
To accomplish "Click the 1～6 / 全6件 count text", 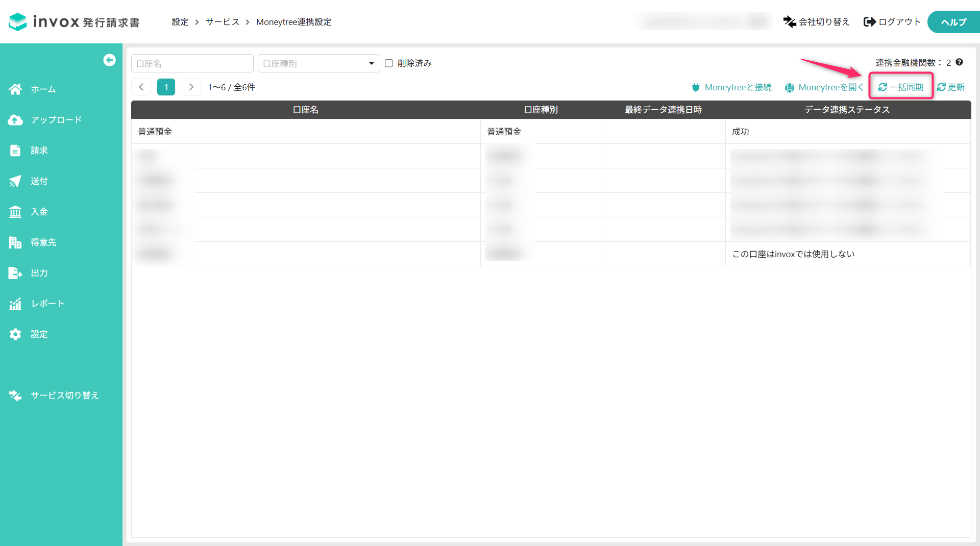I will [x=232, y=87].
